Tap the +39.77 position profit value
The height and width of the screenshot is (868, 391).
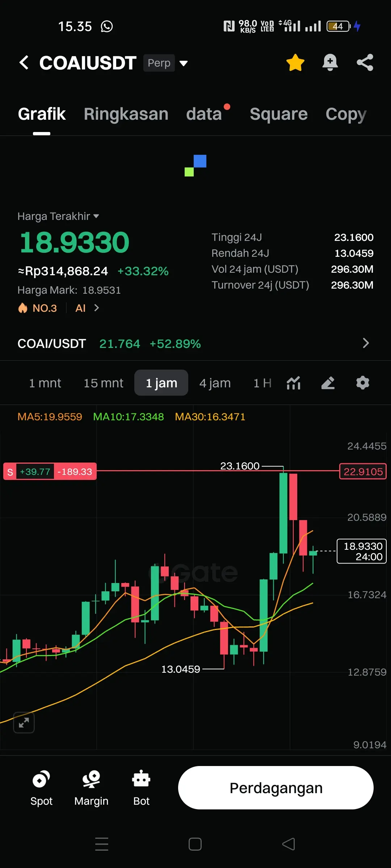(35, 472)
